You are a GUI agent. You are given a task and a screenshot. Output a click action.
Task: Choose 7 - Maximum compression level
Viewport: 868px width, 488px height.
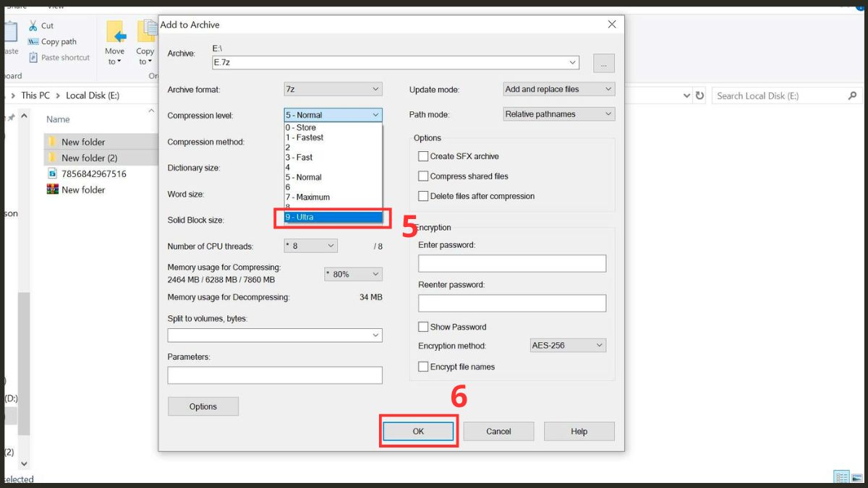(333, 197)
